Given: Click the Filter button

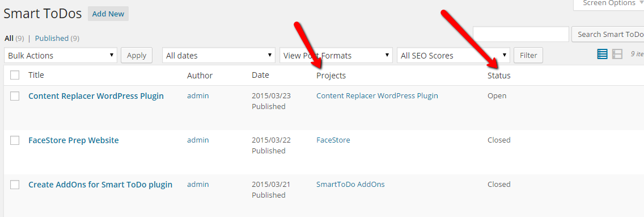Looking at the screenshot, I should coord(528,55).
